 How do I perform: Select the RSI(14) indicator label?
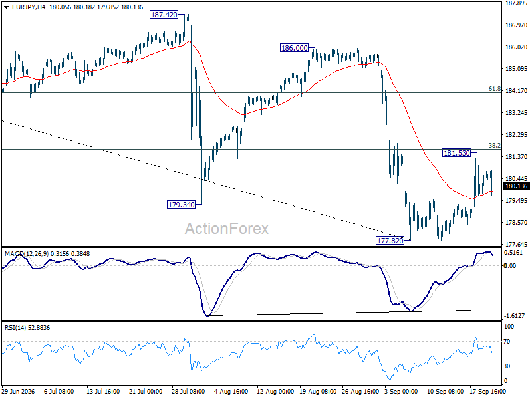(15, 328)
